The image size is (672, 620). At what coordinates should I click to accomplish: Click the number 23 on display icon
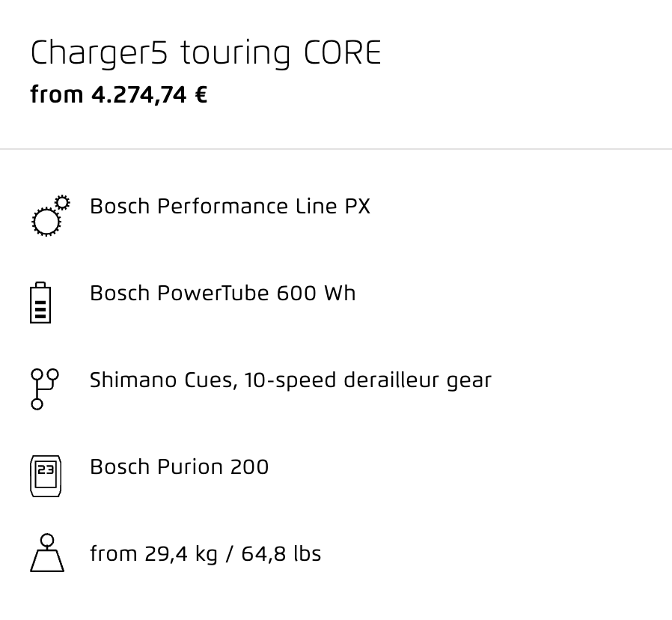pyautogui.click(x=46, y=469)
